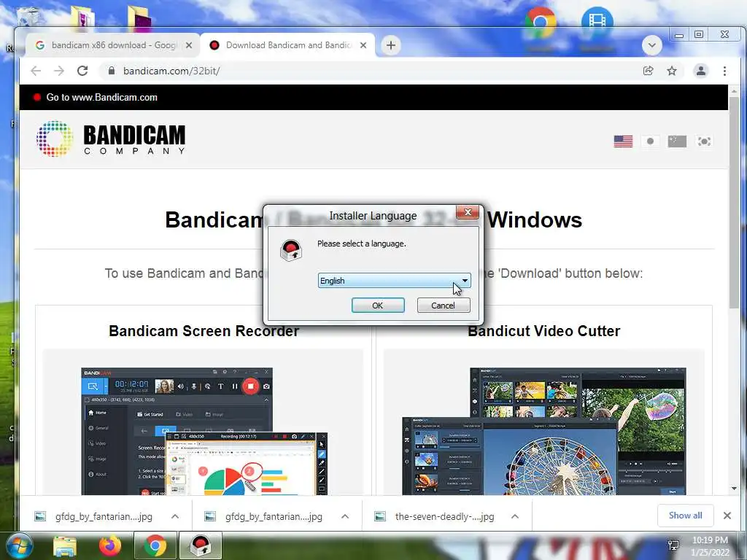Click the Bandicam Company logo
Screen dimensions: 747x560
point(111,139)
